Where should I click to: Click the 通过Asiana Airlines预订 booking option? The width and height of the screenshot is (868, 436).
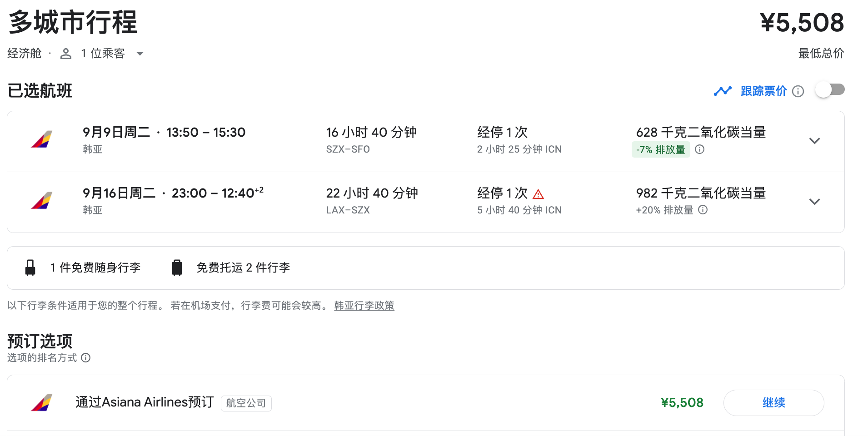pyautogui.click(x=145, y=402)
